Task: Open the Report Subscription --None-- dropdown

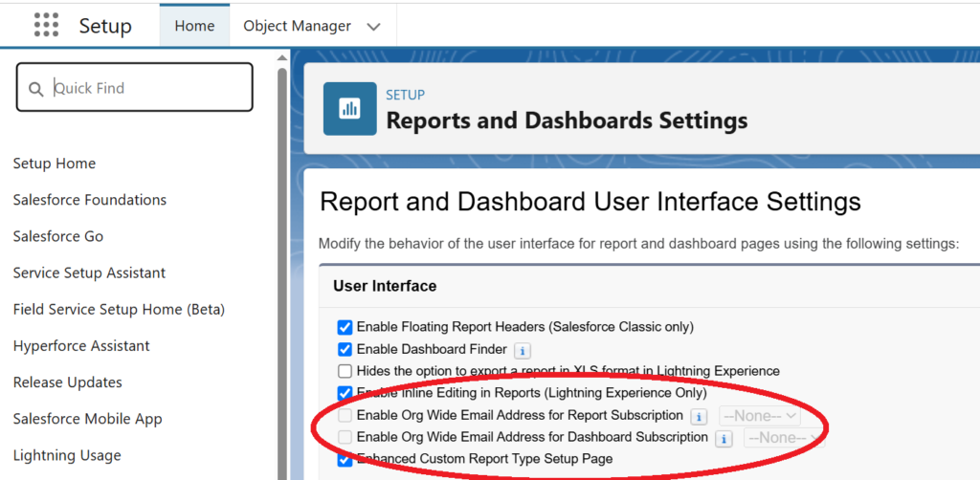Action: click(759, 416)
